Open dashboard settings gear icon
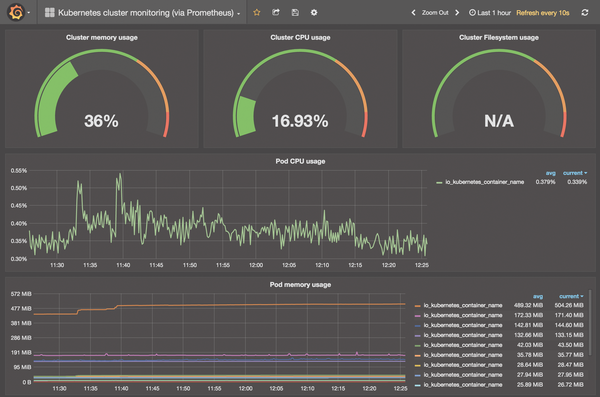The height and width of the screenshot is (397, 600). [x=314, y=13]
